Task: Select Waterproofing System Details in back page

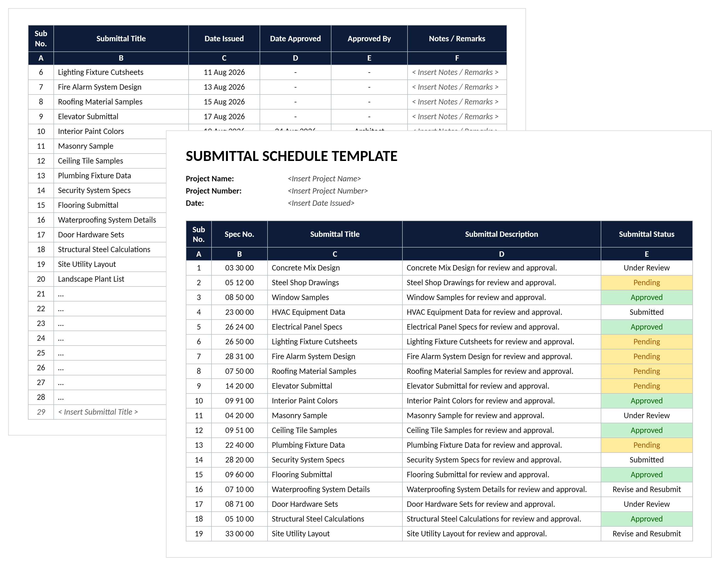Action: [110, 220]
